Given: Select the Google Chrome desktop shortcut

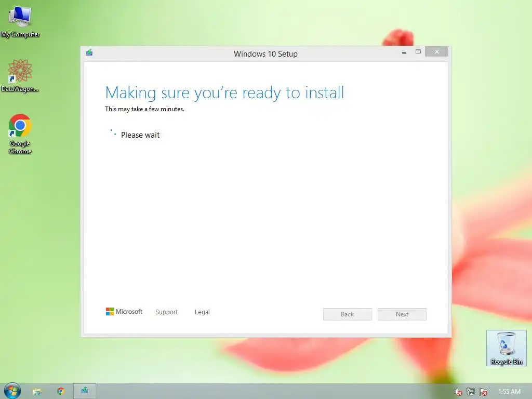Looking at the screenshot, I should (20, 134).
